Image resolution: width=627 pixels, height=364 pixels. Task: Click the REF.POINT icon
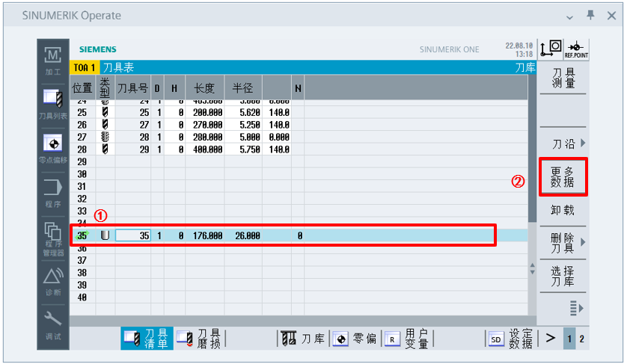(x=576, y=49)
